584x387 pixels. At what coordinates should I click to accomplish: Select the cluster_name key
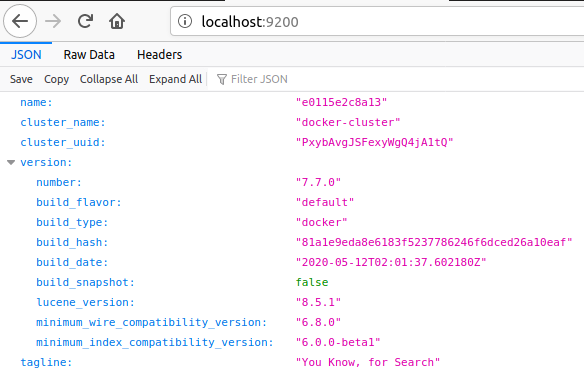[63, 123]
